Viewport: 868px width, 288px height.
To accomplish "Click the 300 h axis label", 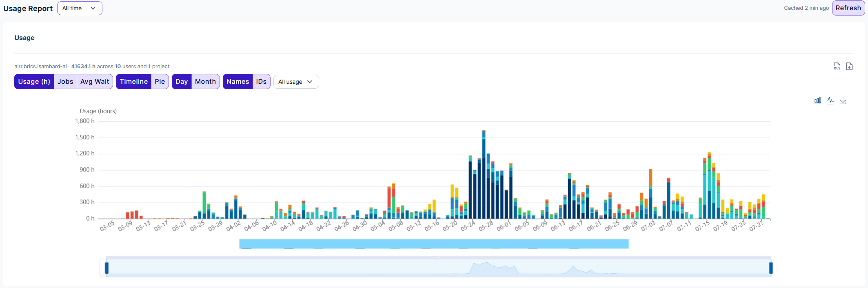I will 87,202.
